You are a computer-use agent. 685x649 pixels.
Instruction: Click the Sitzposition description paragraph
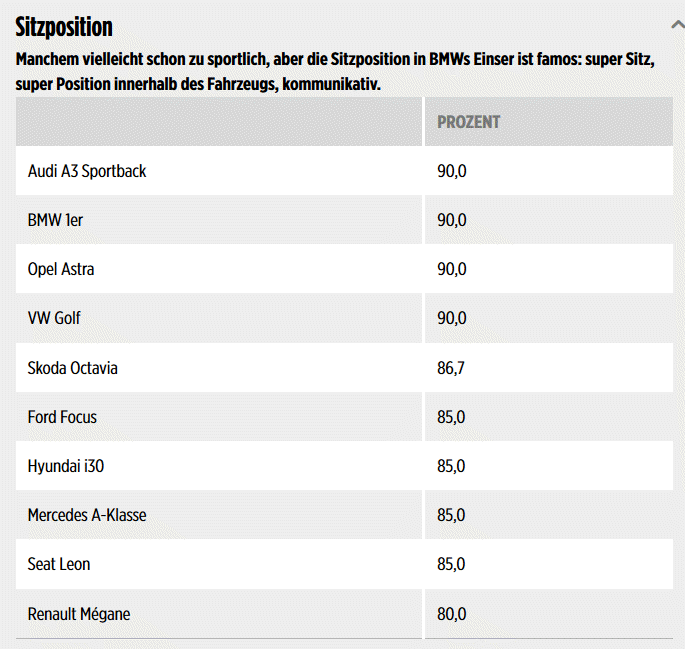click(335, 72)
